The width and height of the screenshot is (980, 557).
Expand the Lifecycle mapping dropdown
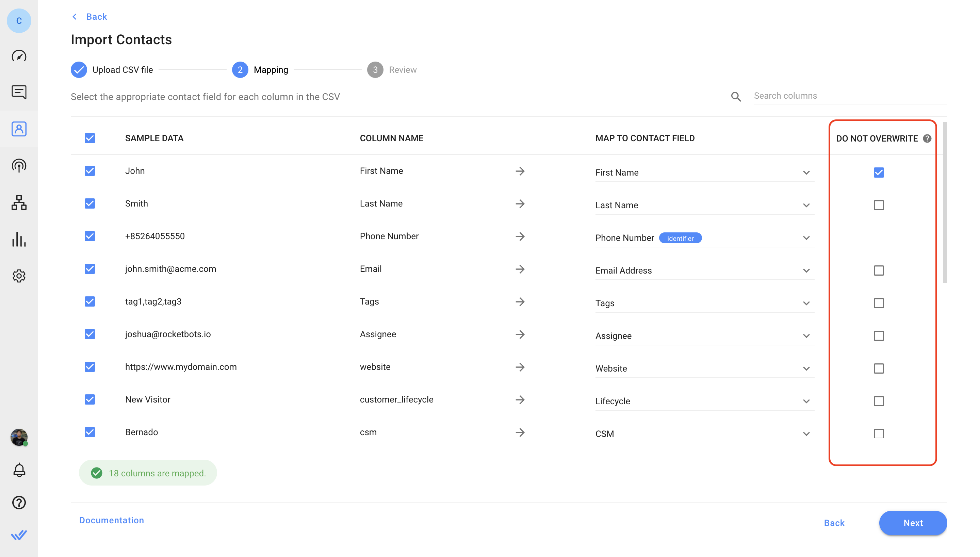point(806,401)
